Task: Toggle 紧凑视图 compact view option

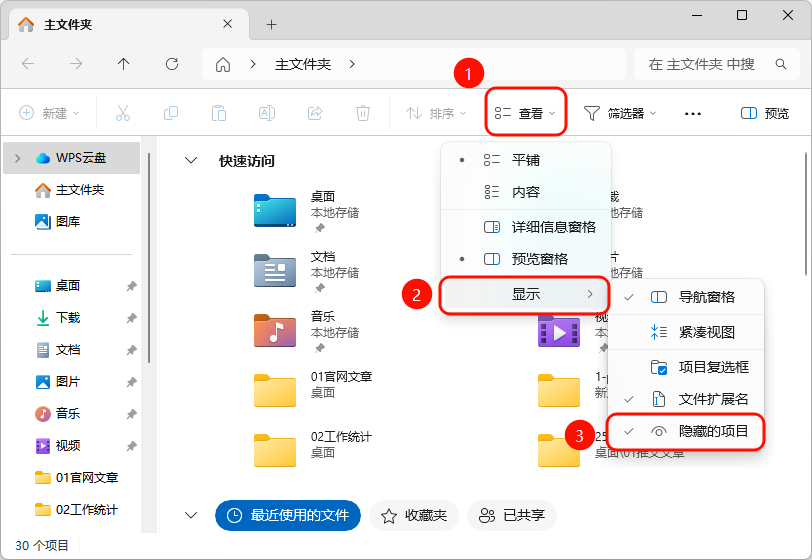Action: (x=686, y=332)
